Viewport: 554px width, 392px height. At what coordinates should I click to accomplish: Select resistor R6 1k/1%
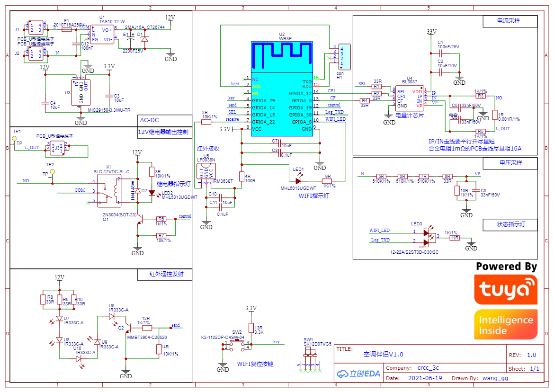(161, 219)
